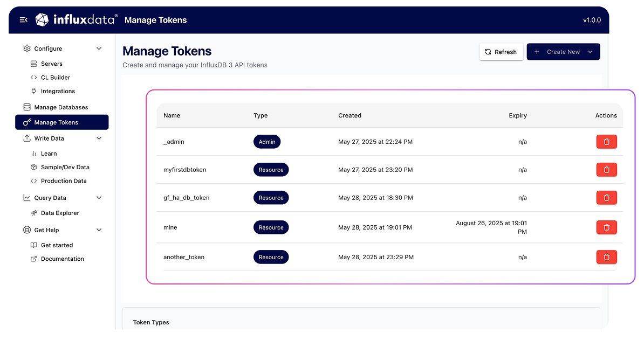Screen dimensions: 644x347
Task: Click created date May 27, 2025 at 22:24 PM
Action: 375,142
